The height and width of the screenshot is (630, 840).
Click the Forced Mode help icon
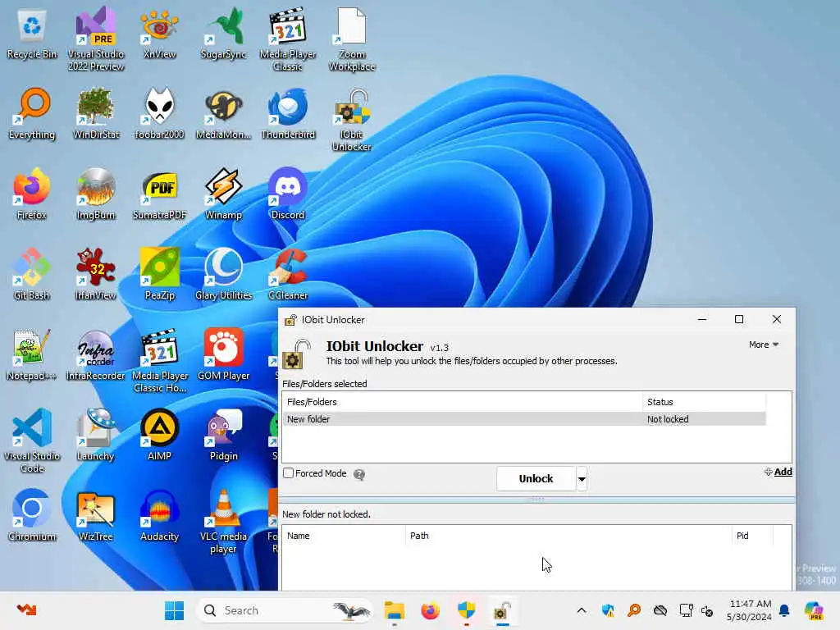coord(359,474)
